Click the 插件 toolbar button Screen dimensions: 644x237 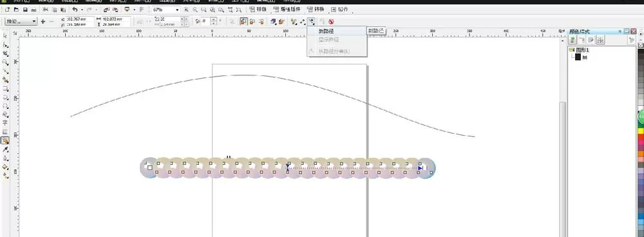click(287, 10)
